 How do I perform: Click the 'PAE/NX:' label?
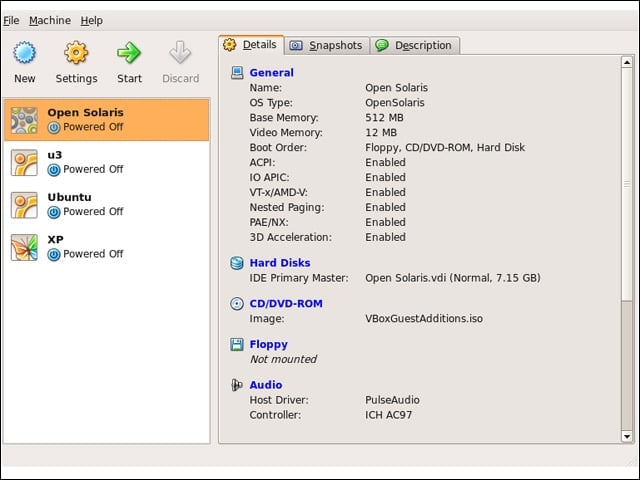pos(269,222)
